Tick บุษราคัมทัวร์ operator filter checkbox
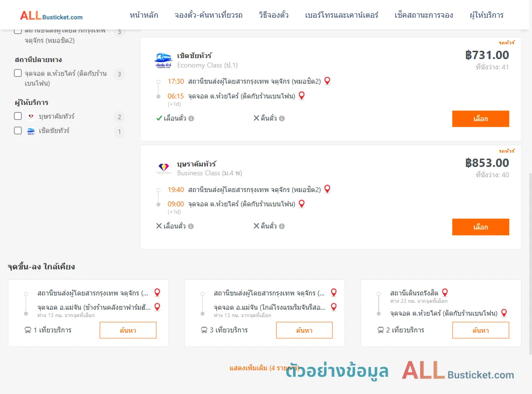The width and height of the screenshot is (532, 394). click(x=18, y=116)
